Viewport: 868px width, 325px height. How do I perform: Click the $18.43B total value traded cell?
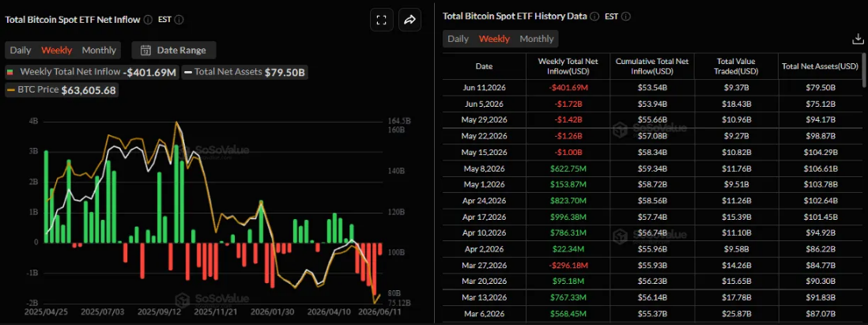click(736, 104)
